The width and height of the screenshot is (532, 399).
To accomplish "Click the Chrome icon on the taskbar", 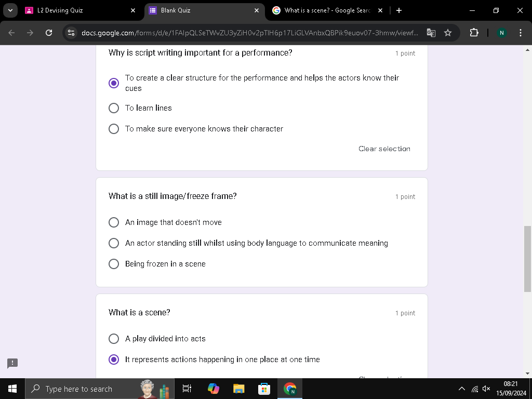I will [x=289, y=389].
